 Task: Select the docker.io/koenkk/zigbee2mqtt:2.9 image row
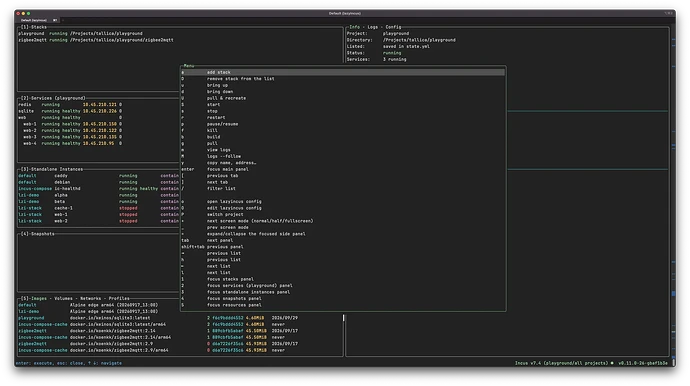180,344
